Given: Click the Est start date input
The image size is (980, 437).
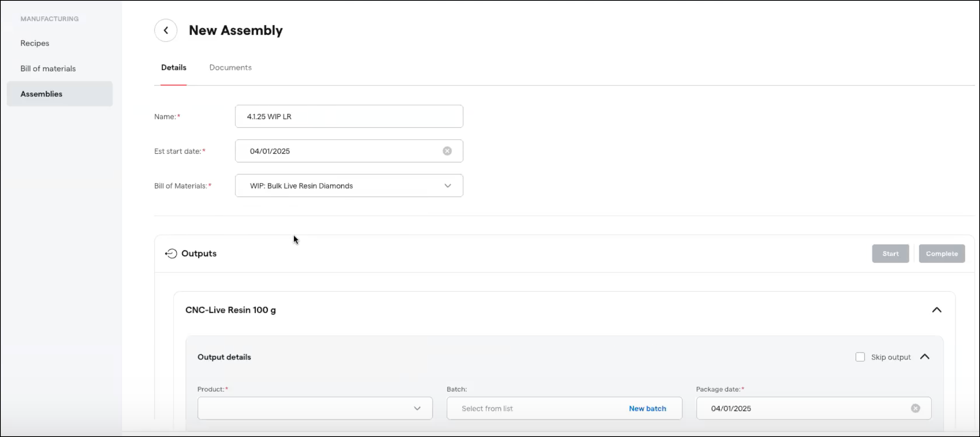Looking at the screenshot, I should (x=349, y=151).
